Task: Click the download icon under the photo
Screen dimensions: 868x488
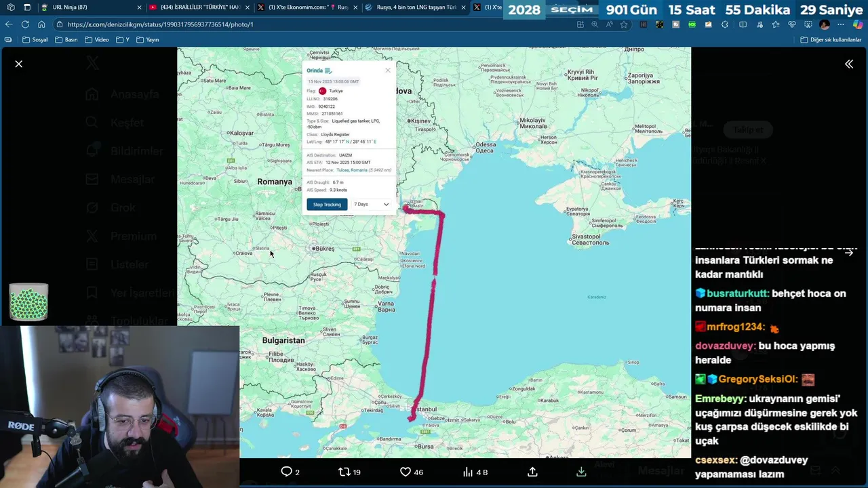Action: pos(581,472)
